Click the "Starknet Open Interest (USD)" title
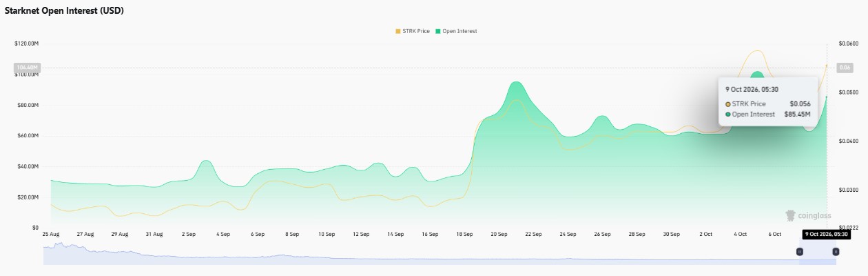The width and height of the screenshot is (868, 276). (65, 11)
